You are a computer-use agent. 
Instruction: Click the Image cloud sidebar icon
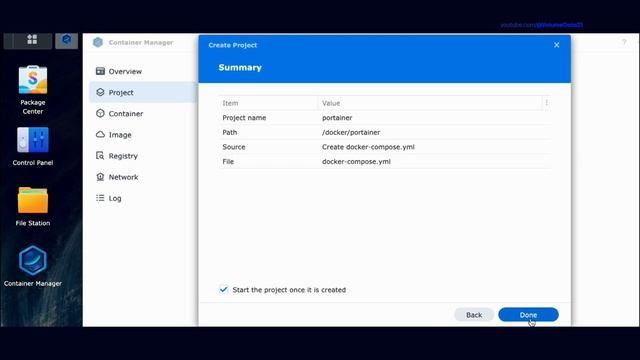click(100, 135)
